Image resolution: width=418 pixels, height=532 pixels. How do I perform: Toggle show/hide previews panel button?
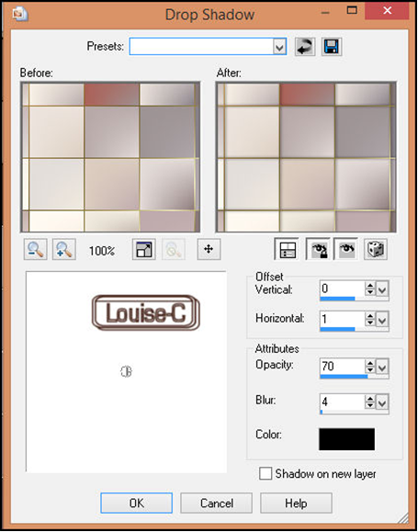287,249
